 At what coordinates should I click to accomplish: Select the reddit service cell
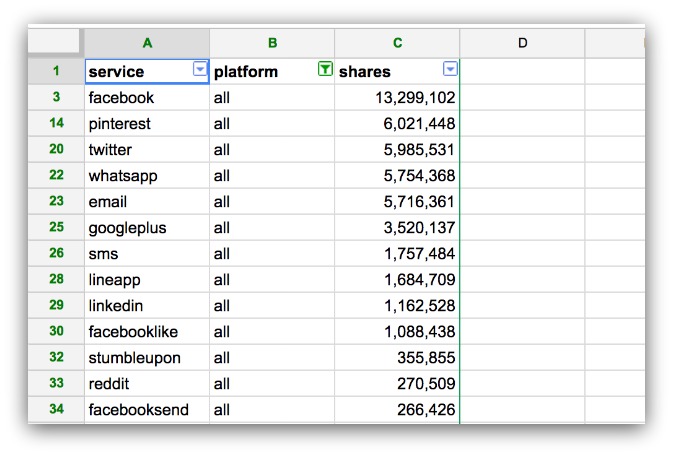point(147,383)
